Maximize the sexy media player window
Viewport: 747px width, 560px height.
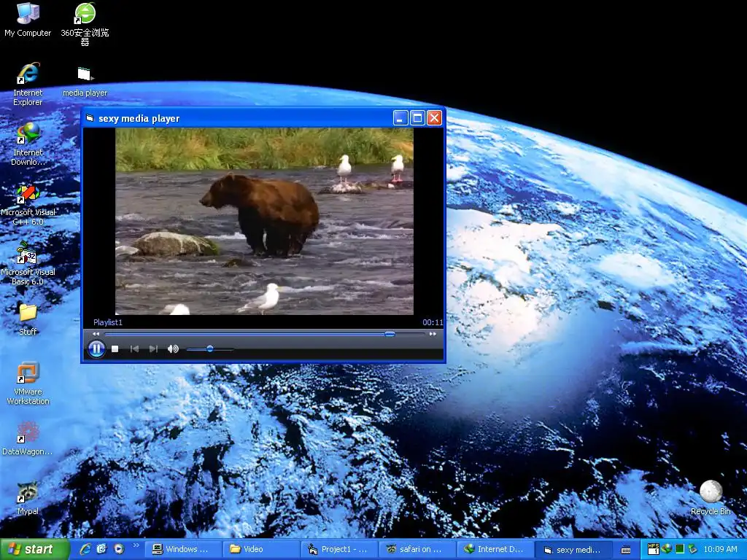coord(417,118)
